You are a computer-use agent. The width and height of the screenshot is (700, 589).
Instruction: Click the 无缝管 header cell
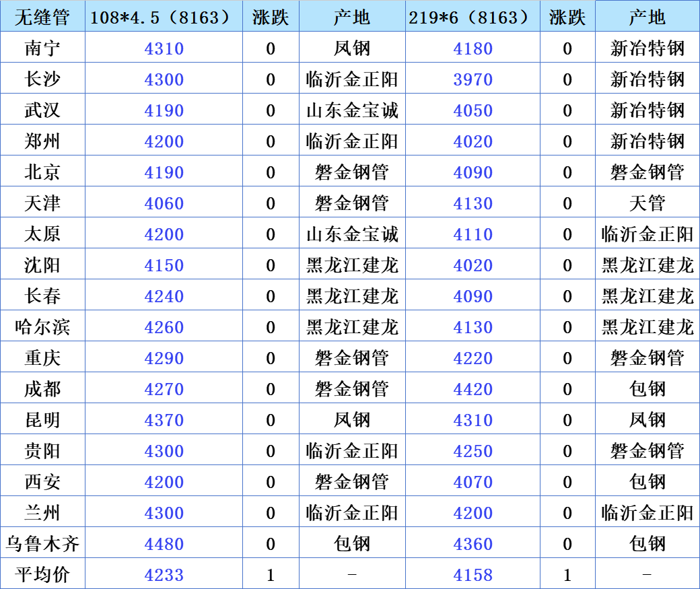pyautogui.click(x=42, y=18)
